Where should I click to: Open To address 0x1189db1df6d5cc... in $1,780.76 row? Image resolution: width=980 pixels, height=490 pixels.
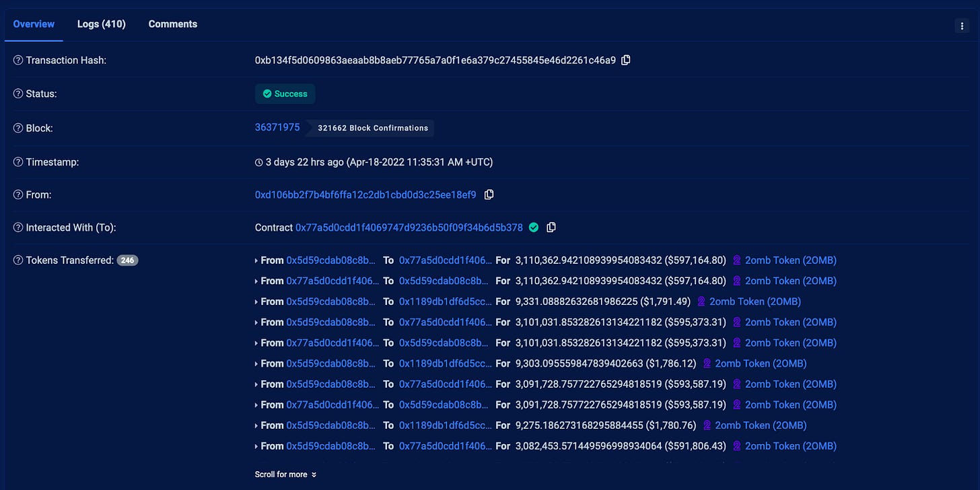pos(446,425)
